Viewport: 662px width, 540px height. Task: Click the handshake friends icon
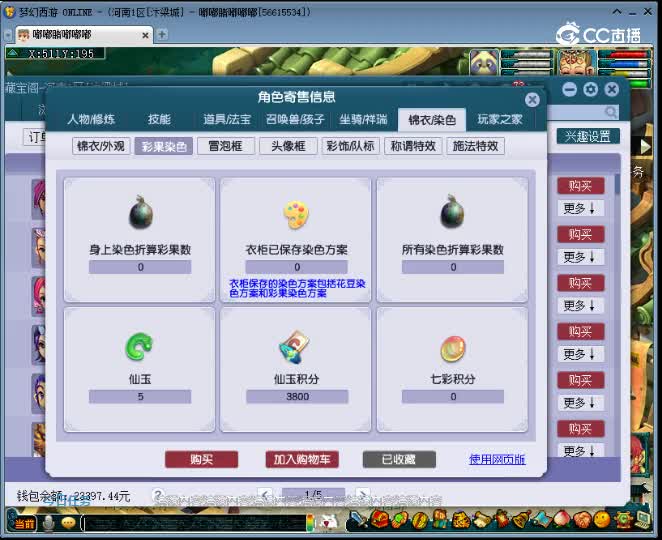coord(583,520)
